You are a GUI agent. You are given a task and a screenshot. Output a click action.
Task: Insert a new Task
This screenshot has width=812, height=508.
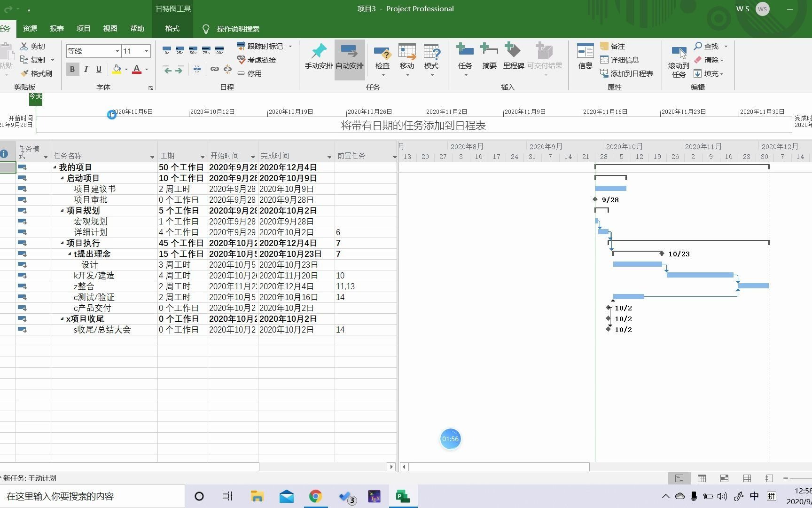465,60
